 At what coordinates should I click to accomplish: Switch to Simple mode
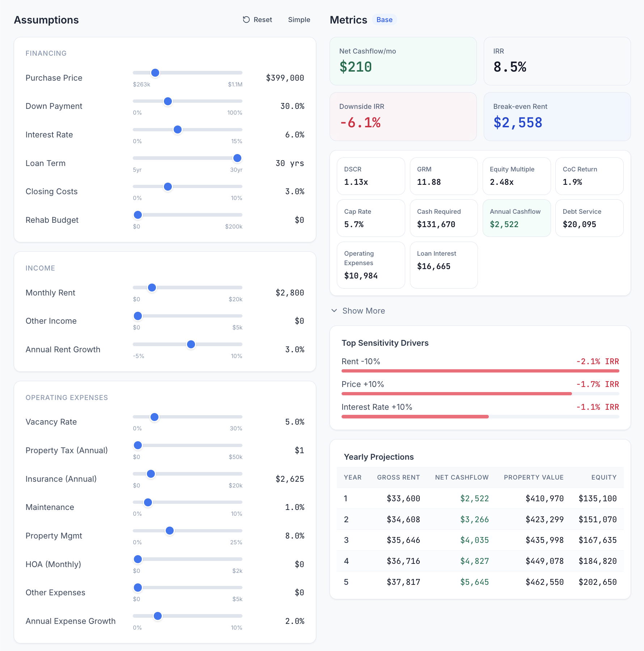[299, 20]
